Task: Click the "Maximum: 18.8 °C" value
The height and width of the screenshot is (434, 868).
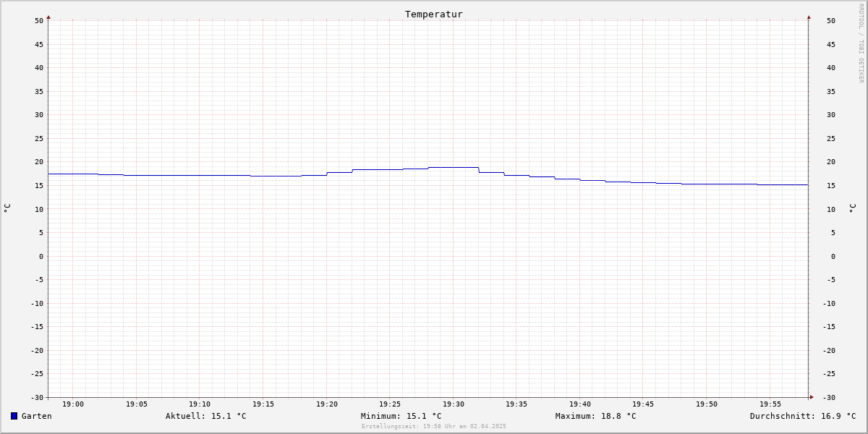Action: [x=596, y=416]
